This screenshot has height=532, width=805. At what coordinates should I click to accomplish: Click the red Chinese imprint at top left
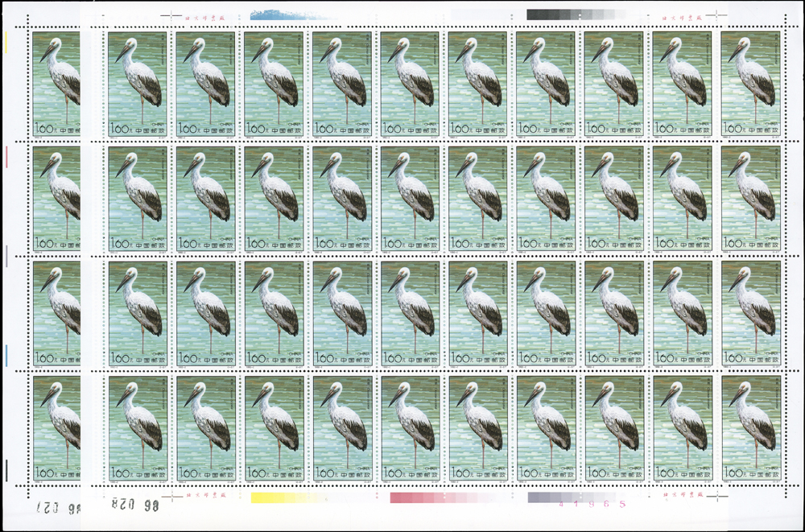click(x=204, y=15)
